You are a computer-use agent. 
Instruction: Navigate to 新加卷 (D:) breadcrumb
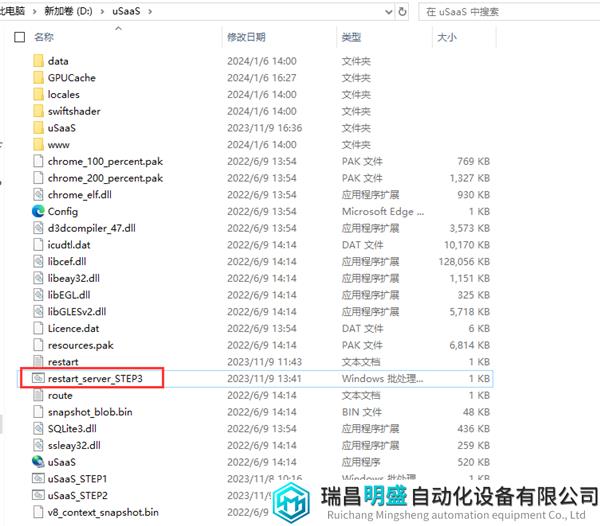(x=68, y=11)
